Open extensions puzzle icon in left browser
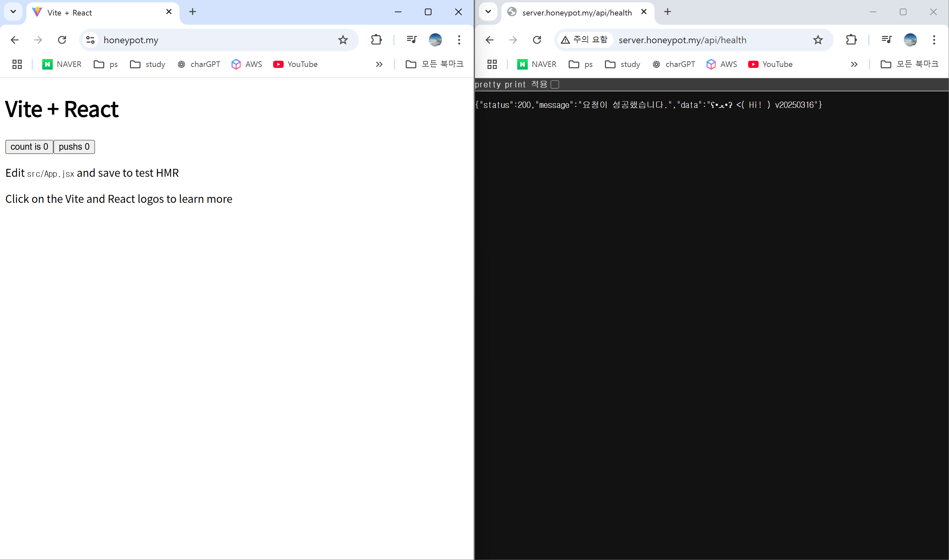Screen dimensions: 949x560 point(376,40)
